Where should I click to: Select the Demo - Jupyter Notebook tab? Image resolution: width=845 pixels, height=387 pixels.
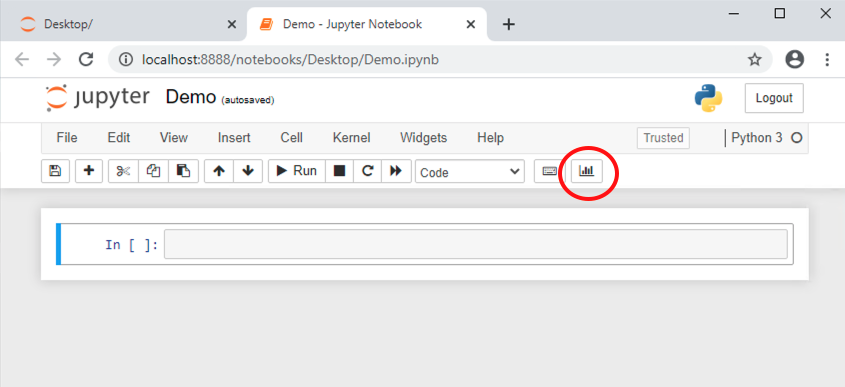[x=366, y=24]
